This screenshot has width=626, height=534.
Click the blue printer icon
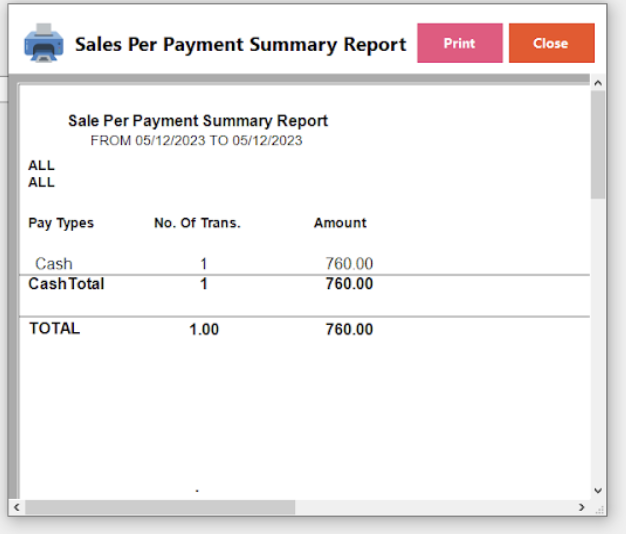click(44, 43)
